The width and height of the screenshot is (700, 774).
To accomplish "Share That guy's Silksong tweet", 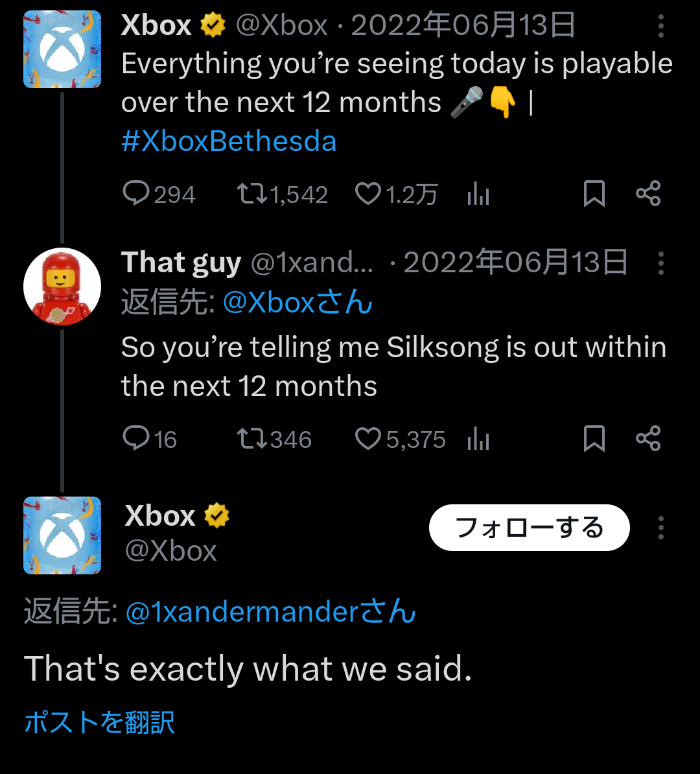I will (x=647, y=439).
